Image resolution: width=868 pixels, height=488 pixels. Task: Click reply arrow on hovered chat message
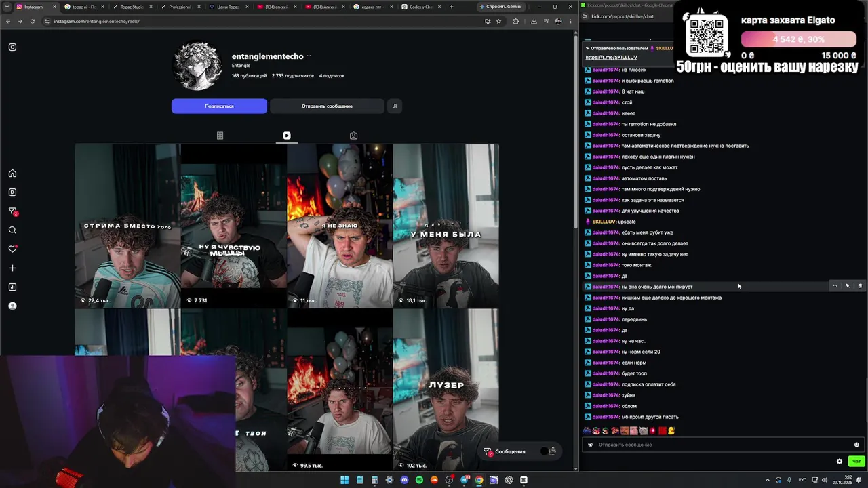(835, 286)
